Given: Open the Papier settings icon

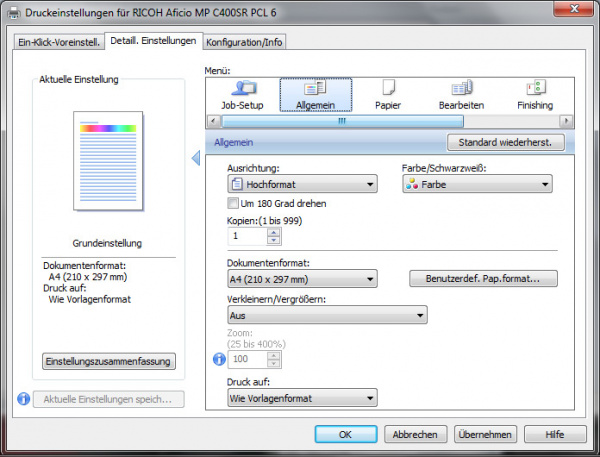Looking at the screenshot, I should tap(388, 94).
